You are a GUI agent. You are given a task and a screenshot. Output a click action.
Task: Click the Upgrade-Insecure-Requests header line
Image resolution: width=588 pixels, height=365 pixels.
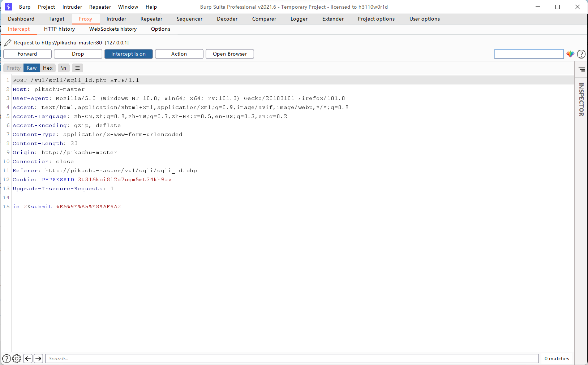63,188
